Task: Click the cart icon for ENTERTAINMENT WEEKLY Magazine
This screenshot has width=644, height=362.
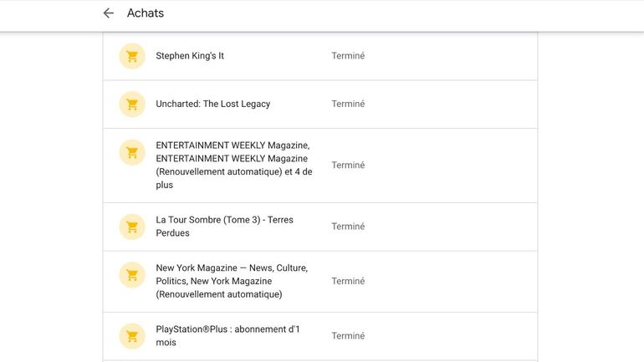Action: [x=132, y=152]
